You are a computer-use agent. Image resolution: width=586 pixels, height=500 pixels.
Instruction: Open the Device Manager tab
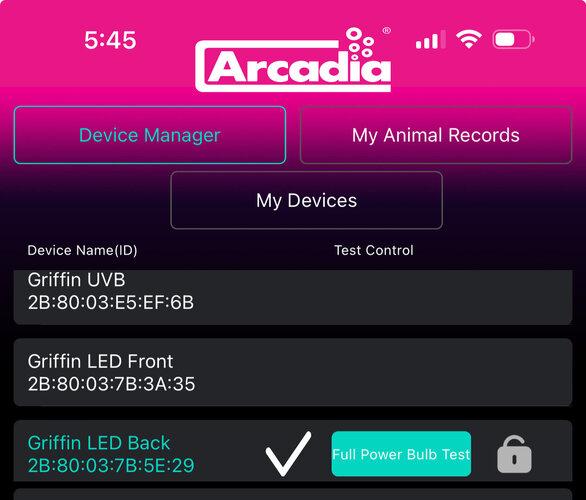150,135
